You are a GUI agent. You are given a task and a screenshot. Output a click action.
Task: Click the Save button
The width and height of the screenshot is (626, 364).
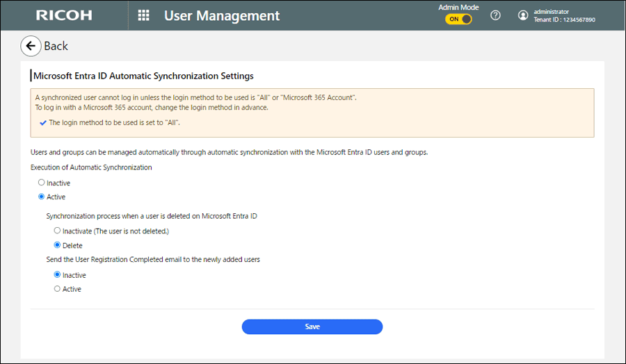pyautogui.click(x=312, y=326)
